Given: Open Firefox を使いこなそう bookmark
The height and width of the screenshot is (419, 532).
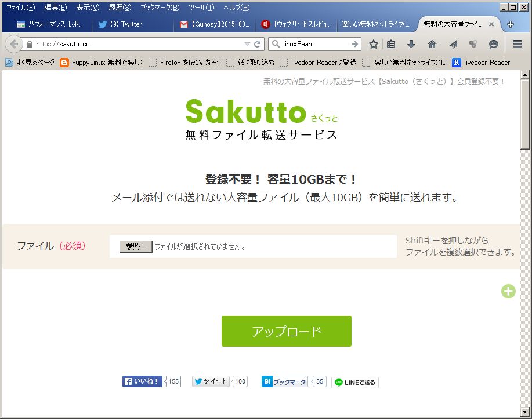Looking at the screenshot, I should coord(185,63).
